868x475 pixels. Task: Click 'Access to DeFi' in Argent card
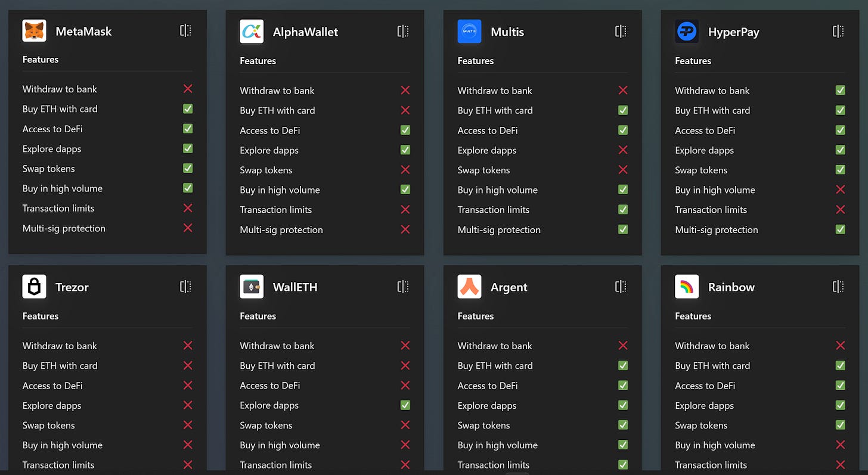[x=488, y=386]
